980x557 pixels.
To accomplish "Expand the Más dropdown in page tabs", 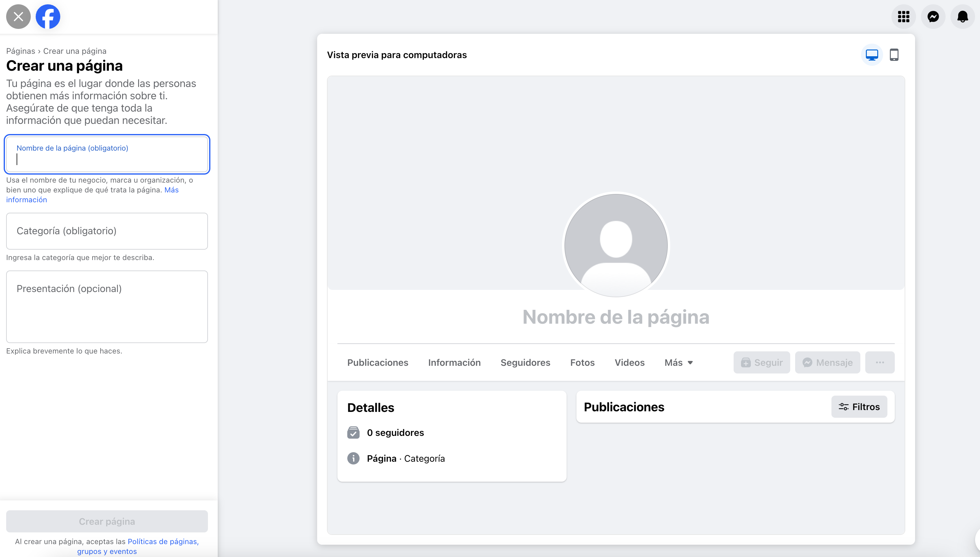I will pyautogui.click(x=678, y=362).
